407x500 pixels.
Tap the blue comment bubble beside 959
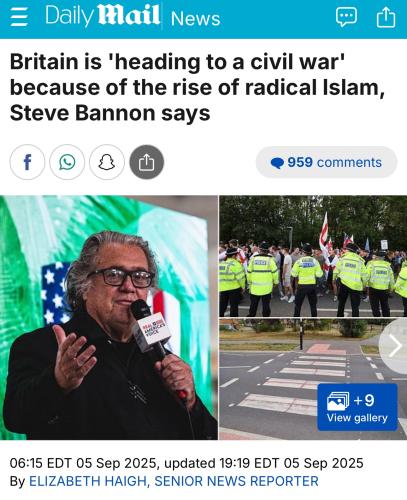277,163
